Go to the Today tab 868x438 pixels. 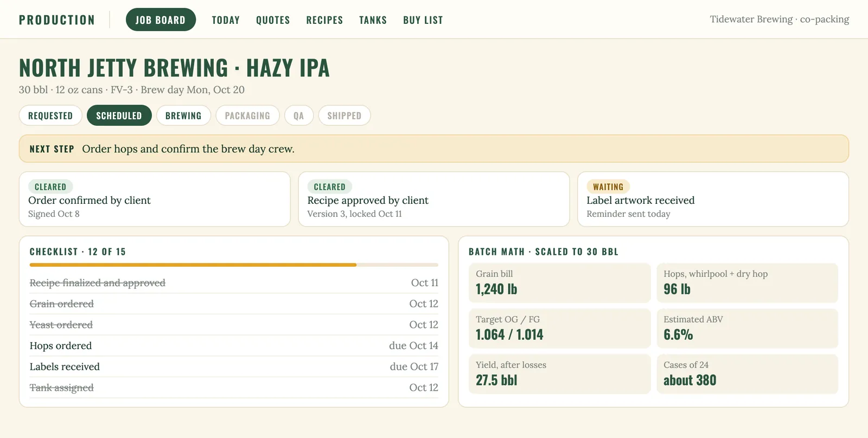tap(226, 20)
